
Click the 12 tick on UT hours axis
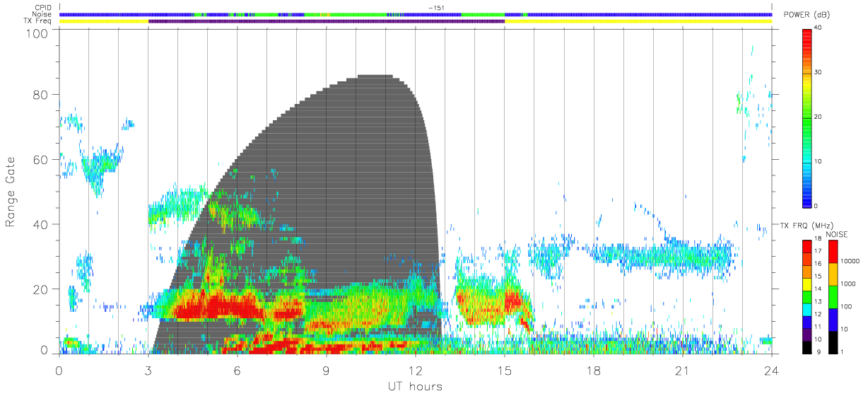click(415, 369)
